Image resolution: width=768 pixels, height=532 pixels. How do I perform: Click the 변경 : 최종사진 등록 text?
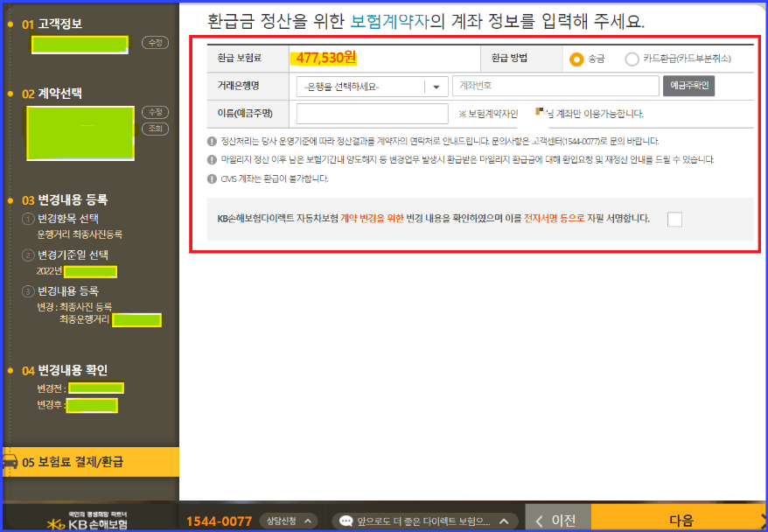pyautogui.click(x=74, y=307)
